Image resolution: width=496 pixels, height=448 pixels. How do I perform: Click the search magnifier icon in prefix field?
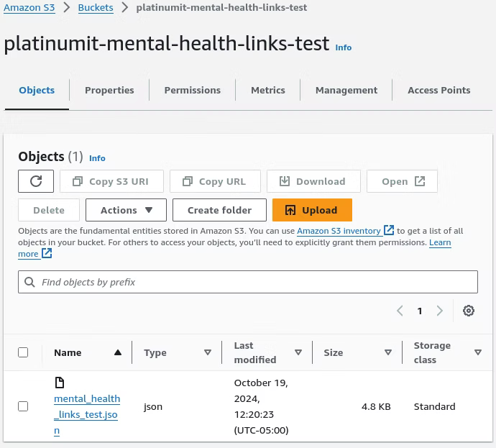[29, 282]
